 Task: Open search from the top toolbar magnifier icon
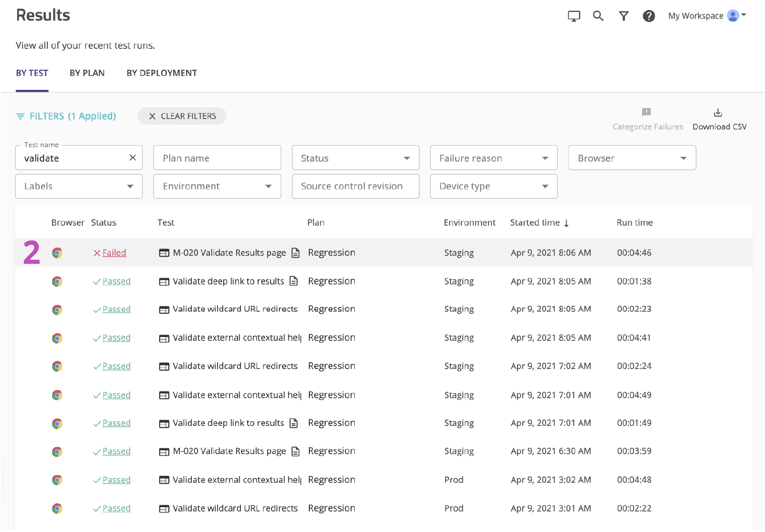click(598, 16)
